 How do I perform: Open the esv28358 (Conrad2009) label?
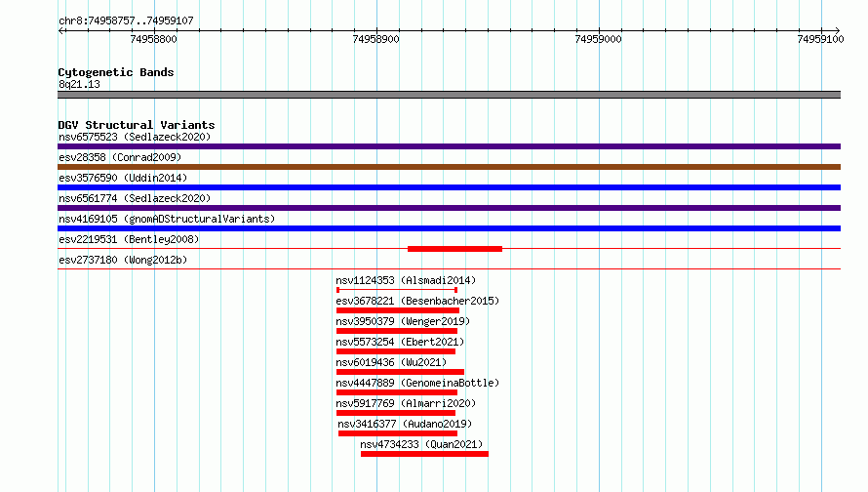point(120,157)
